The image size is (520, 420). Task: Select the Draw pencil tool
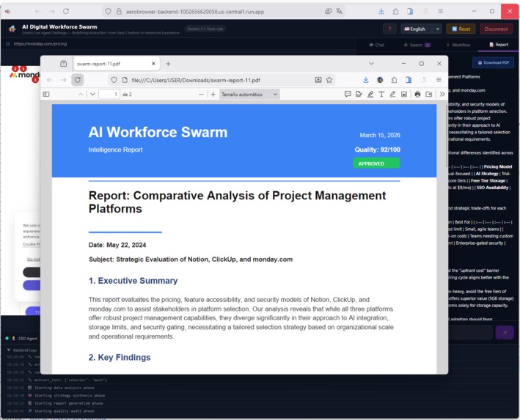(392, 95)
